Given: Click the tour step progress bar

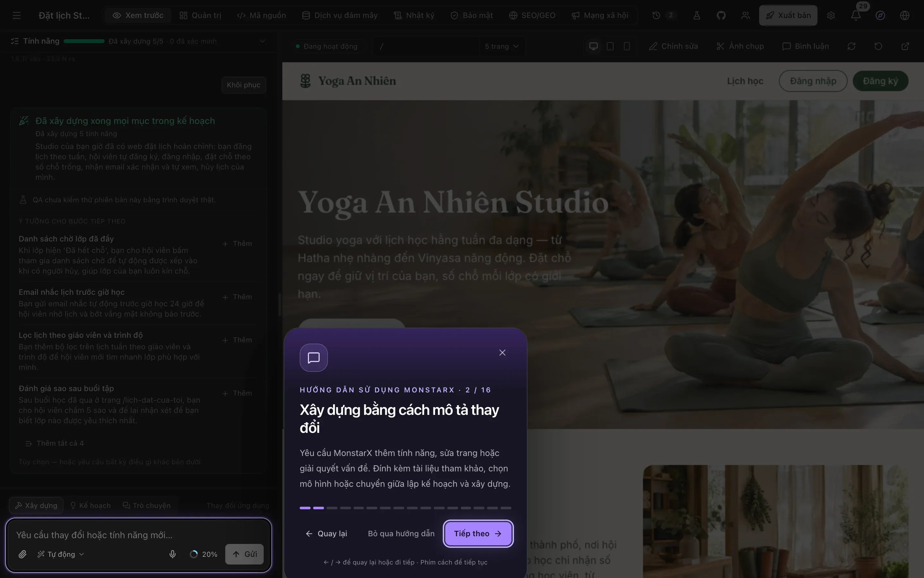Looking at the screenshot, I should pyautogui.click(x=405, y=508).
